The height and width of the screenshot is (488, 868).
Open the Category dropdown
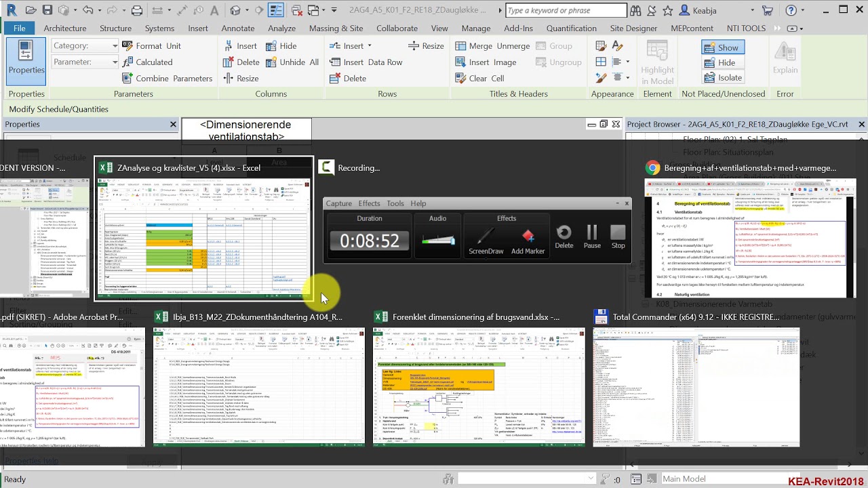(85, 45)
